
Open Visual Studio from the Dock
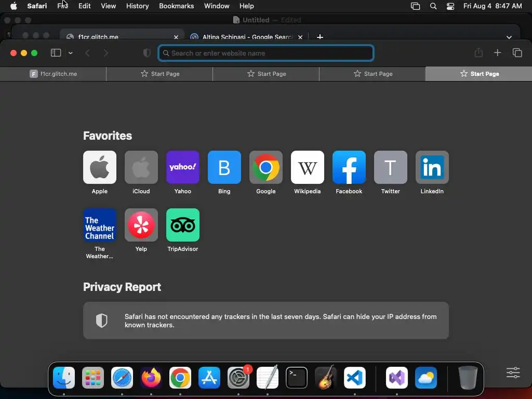[396, 377]
